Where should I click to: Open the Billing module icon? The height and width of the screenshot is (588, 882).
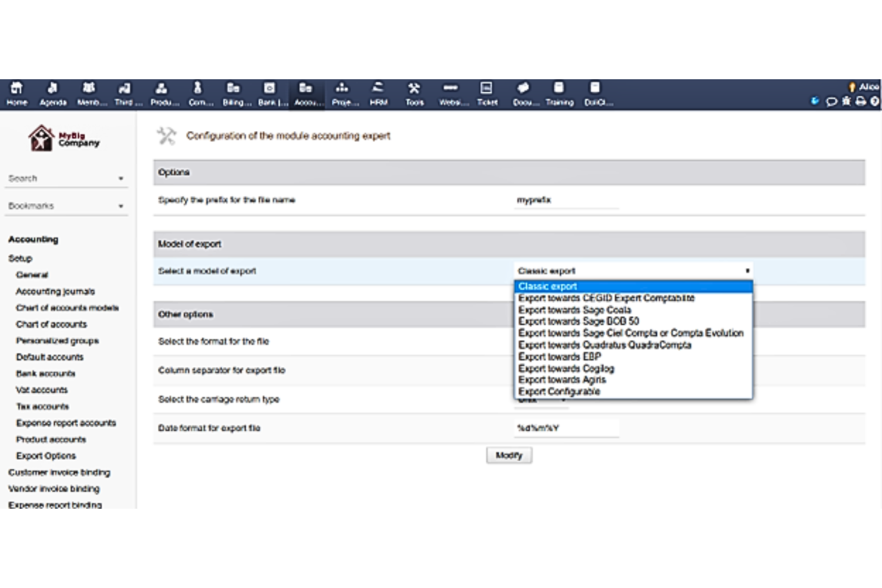(234, 88)
